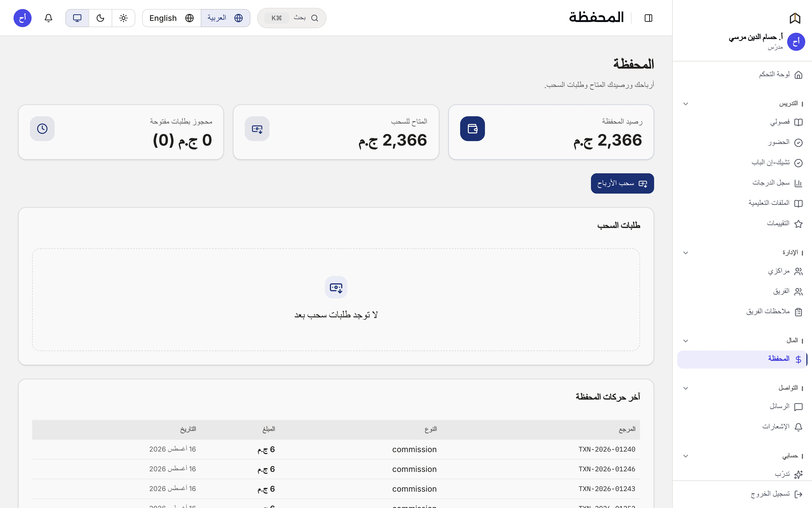Open تشيك-إن الباب page
The image size is (812, 508).
[742, 163]
